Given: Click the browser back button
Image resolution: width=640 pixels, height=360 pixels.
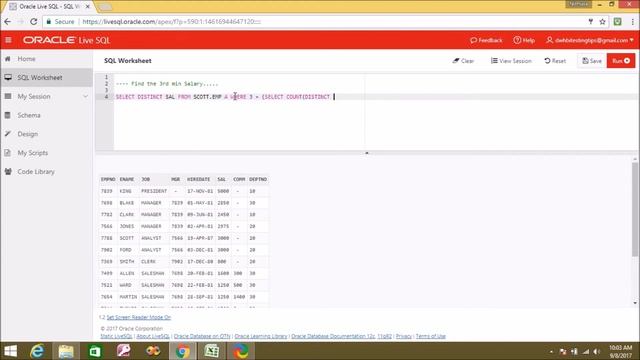Looking at the screenshot, I should (x=8, y=22).
